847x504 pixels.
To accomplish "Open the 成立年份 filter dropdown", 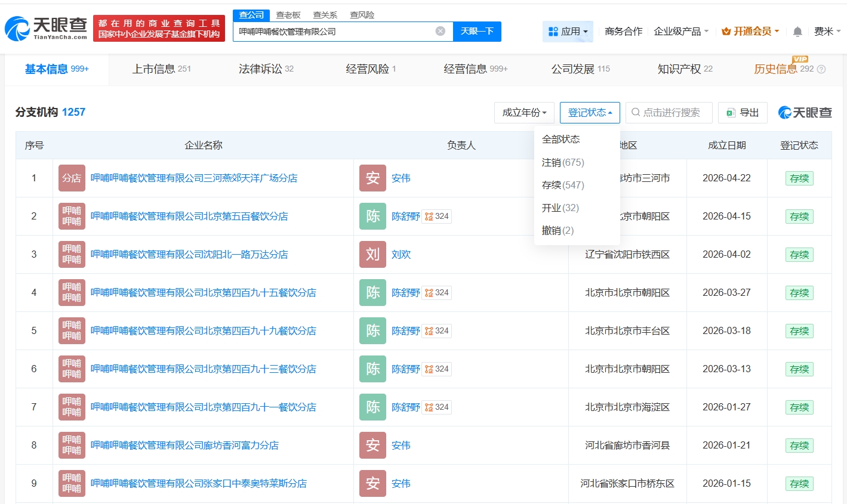I will 524,112.
